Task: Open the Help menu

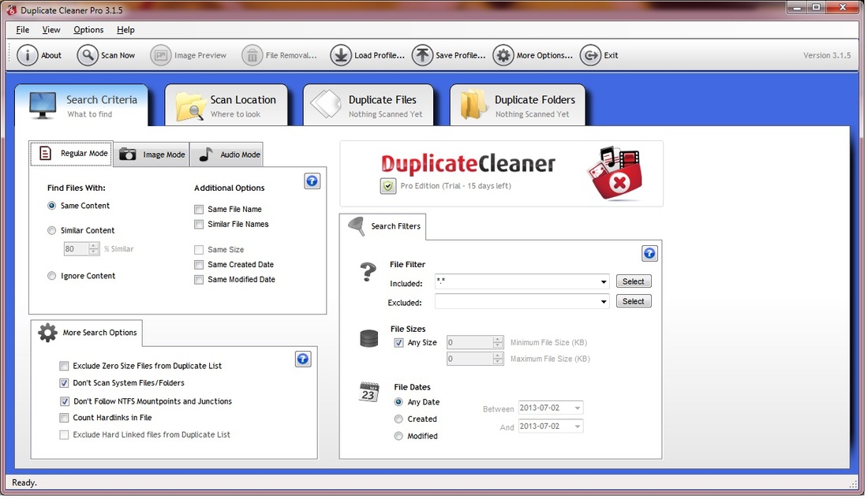Action: click(x=125, y=30)
